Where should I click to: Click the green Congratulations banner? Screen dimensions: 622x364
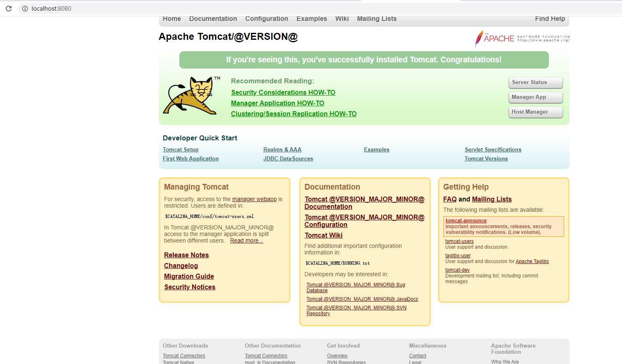(364, 60)
